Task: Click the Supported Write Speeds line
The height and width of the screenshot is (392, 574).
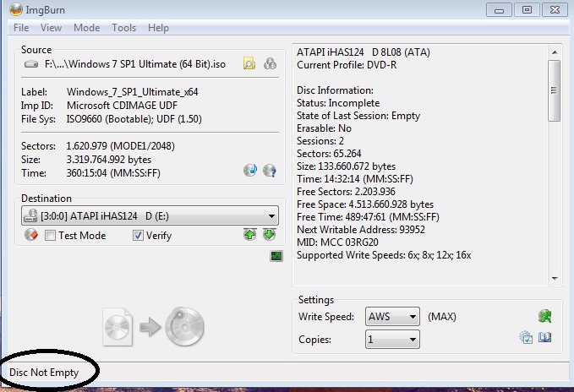Action: click(384, 255)
